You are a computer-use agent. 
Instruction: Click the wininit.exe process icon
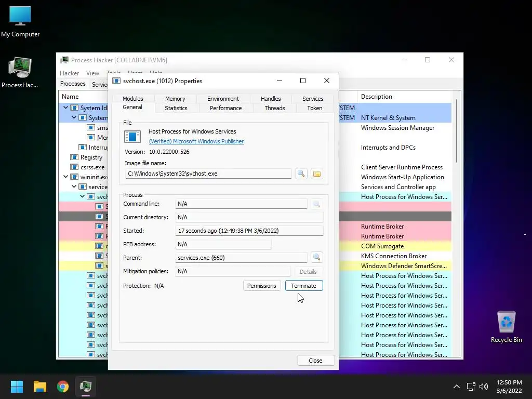click(74, 177)
